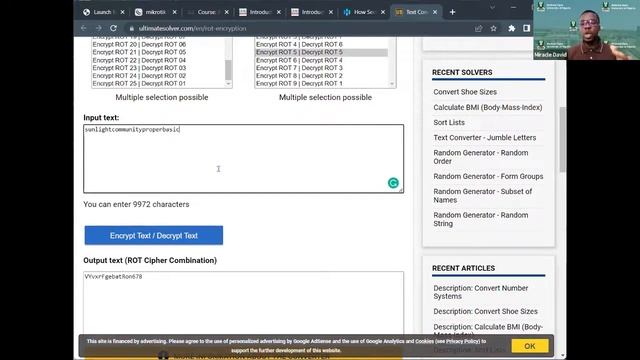Select Encrypt ROT 21 | Decrypt ROT 05
The image size is (640, 360).
pos(139,52)
